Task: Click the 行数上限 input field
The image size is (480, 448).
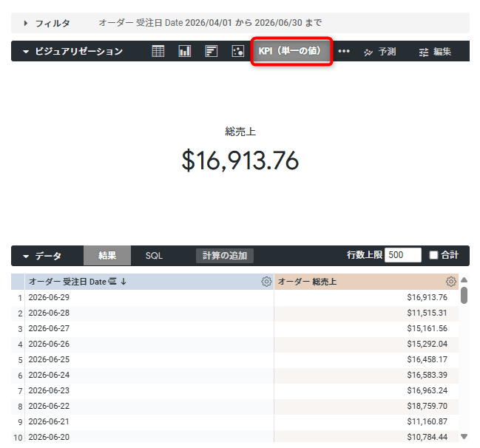Action: (403, 255)
